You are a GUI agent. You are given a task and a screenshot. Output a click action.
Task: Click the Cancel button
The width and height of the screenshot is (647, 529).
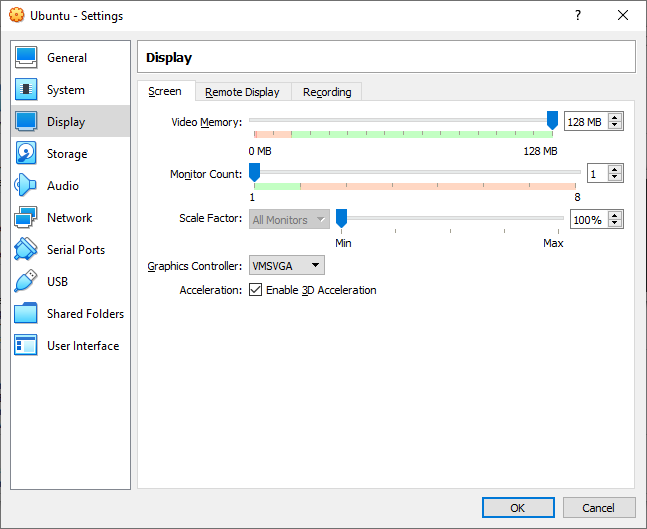(x=599, y=508)
